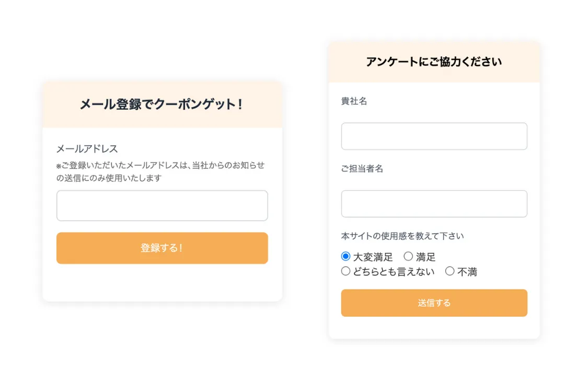The image size is (588, 392).
Task: Select the 大変満足 radio circle
Action: (345, 256)
